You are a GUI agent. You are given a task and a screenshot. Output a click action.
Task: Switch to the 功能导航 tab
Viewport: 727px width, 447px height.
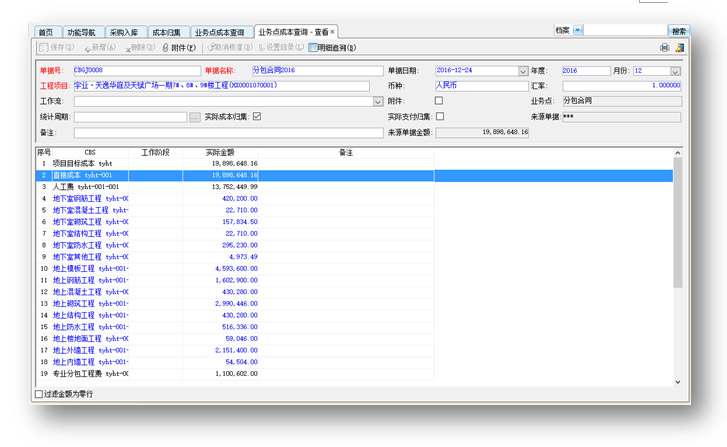[x=81, y=32]
